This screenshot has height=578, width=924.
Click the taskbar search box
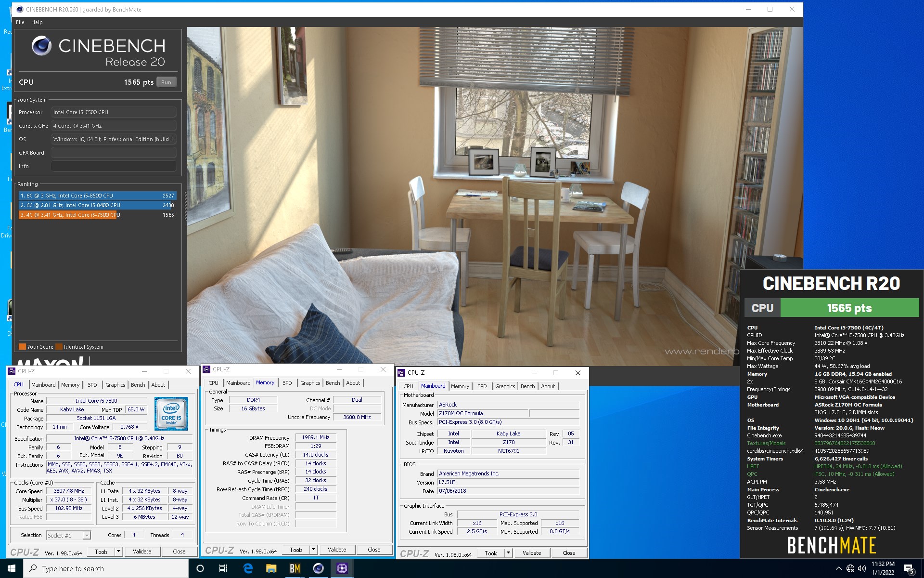click(106, 568)
